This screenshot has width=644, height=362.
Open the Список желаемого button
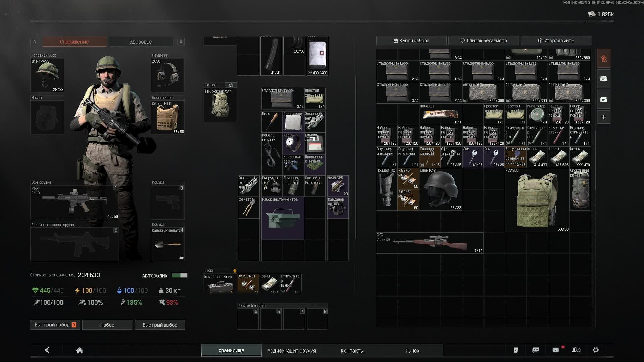click(484, 41)
